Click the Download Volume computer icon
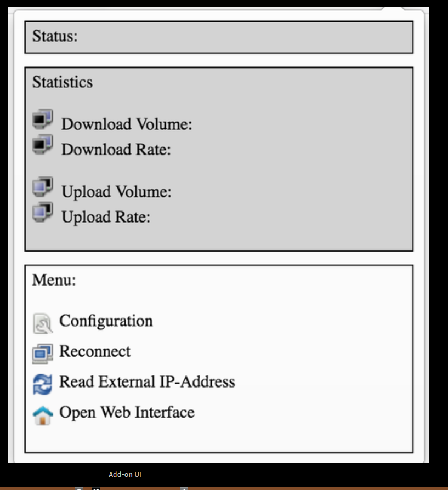 (x=43, y=119)
